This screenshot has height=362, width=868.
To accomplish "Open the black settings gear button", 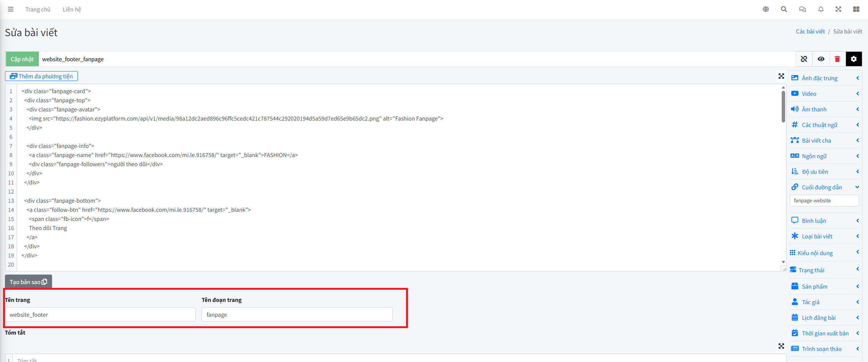I will [x=854, y=59].
